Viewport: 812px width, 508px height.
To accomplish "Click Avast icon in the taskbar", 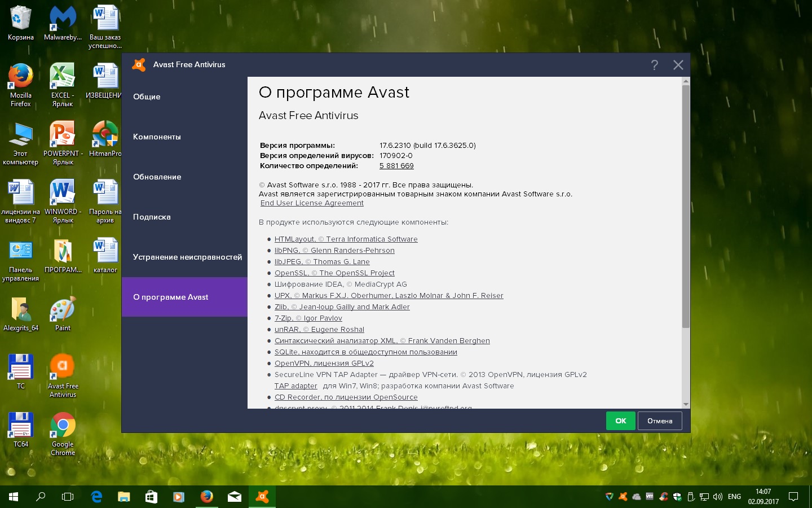I will [262, 497].
